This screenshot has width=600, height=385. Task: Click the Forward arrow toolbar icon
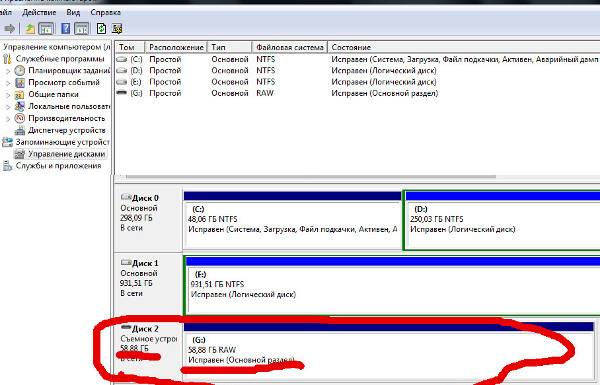(x=10, y=28)
